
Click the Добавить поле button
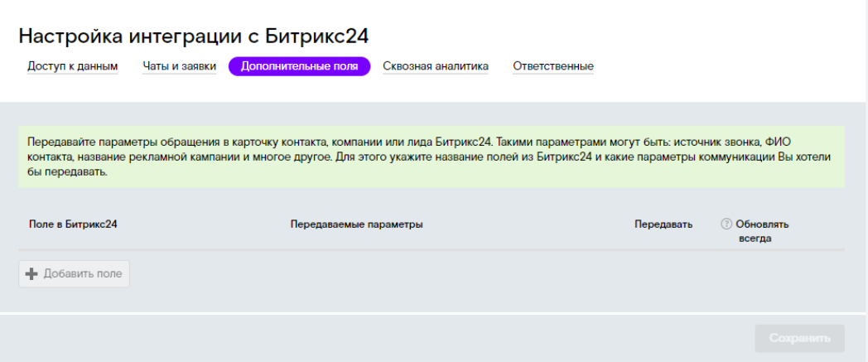[x=75, y=274]
